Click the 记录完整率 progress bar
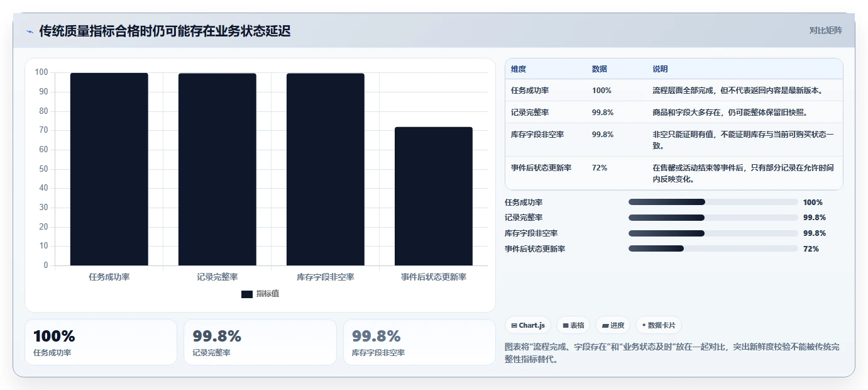This screenshot has width=868, height=390. (x=713, y=218)
